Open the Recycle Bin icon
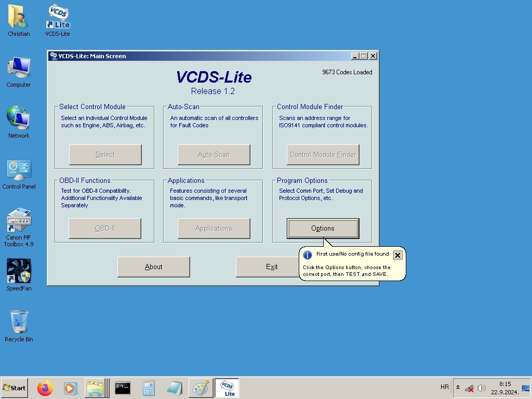Screen dimensions: 532x399 click(19, 326)
